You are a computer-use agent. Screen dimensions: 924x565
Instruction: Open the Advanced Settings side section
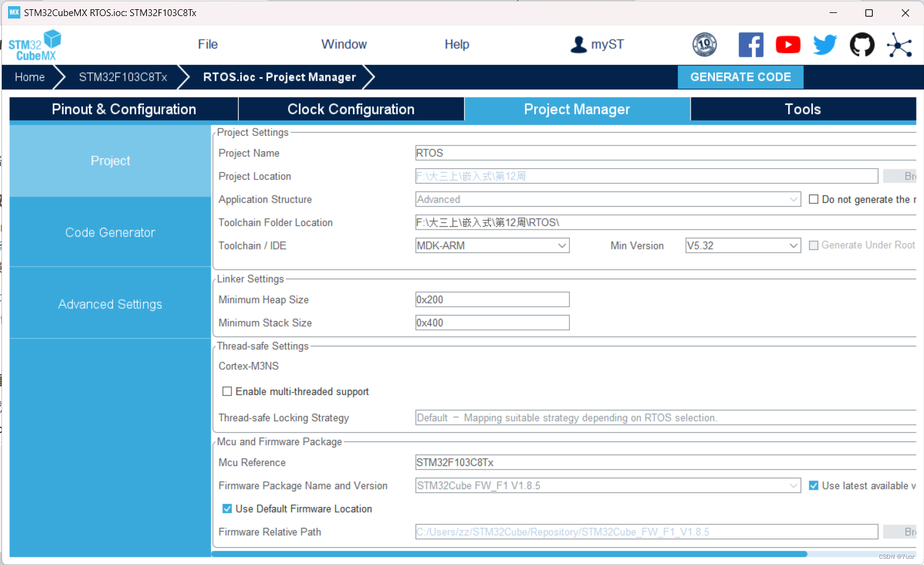tap(110, 304)
